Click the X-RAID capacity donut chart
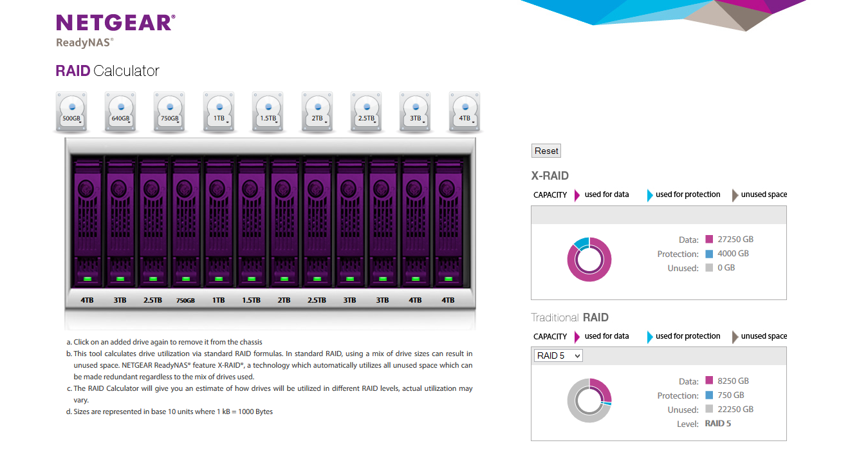The width and height of the screenshot is (868, 454). click(589, 260)
